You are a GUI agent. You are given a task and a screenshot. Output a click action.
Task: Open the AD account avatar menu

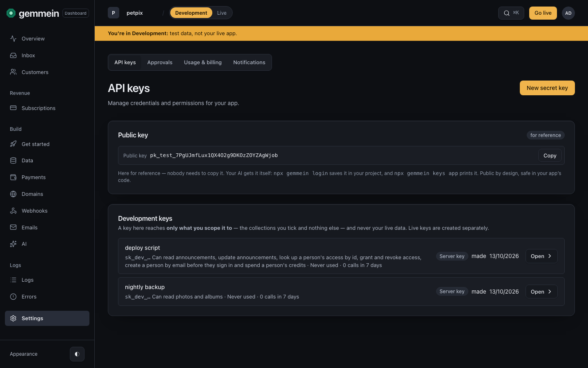pyautogui.click(x=568, y=13)
